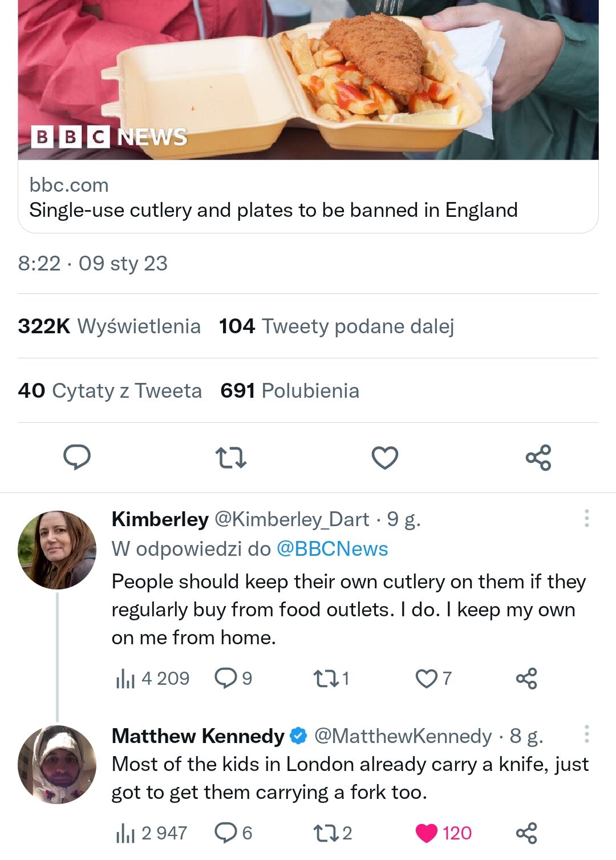This screenshot has height=860, width=616.
Task: Share the main BBC News tweet
Action: (538, 458)
